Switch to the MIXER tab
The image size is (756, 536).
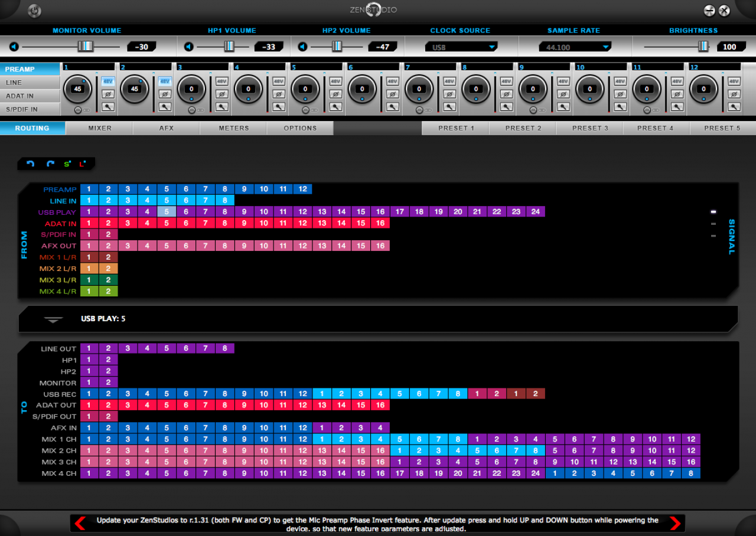(x=100, y=128)
